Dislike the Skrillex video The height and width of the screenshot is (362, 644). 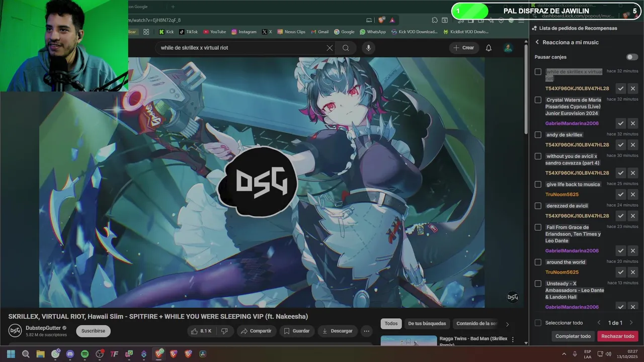[x=224, y=331]
